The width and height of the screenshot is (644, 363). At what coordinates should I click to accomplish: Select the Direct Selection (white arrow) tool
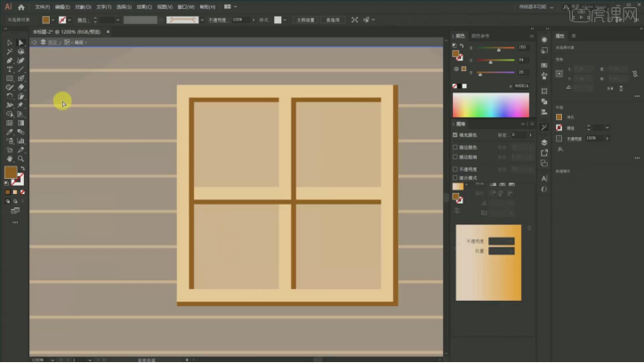pyautogui.click(x=20, y=43)
